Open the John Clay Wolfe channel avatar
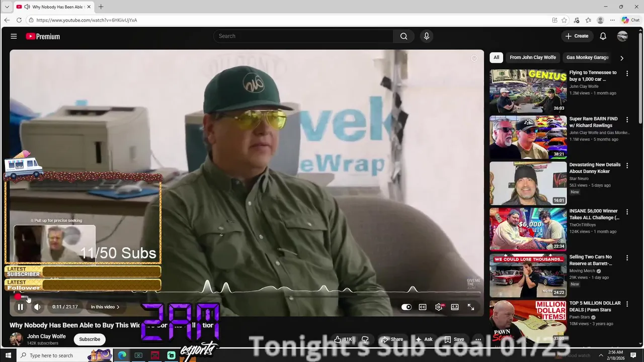Image resolution: width=644 pixels, height=362 pixels. tap(16, 339)
